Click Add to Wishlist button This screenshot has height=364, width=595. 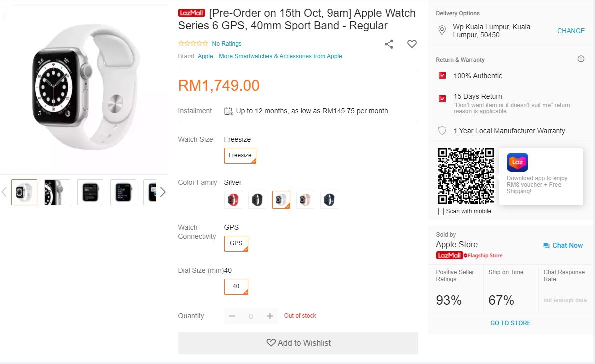tap(298, 343)
